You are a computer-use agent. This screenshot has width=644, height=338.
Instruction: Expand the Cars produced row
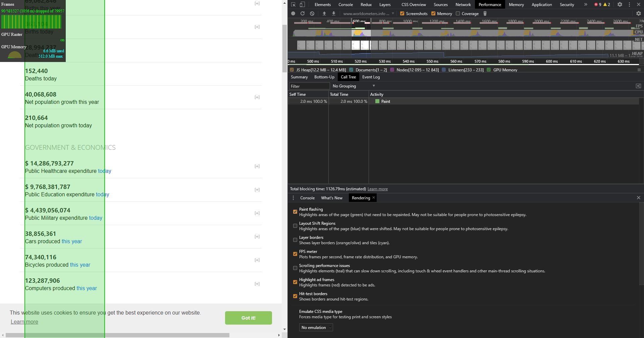pyautogui.click(x=257, y=236)
